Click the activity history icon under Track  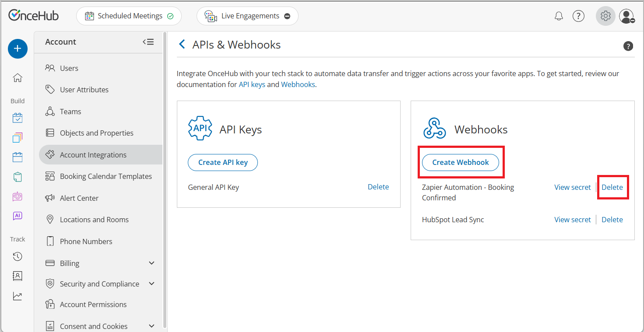tap(18, 256)
